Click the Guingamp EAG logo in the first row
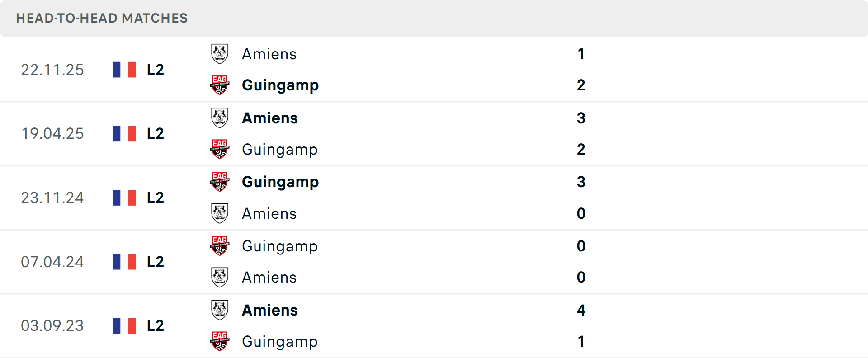The image size is (868, 358). 220,85
